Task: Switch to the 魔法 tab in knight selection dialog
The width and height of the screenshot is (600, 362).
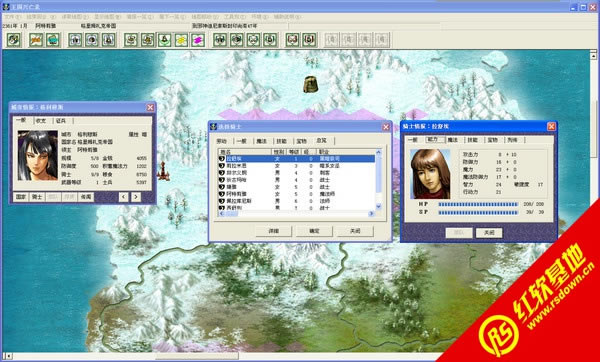Action: (262, 141)
